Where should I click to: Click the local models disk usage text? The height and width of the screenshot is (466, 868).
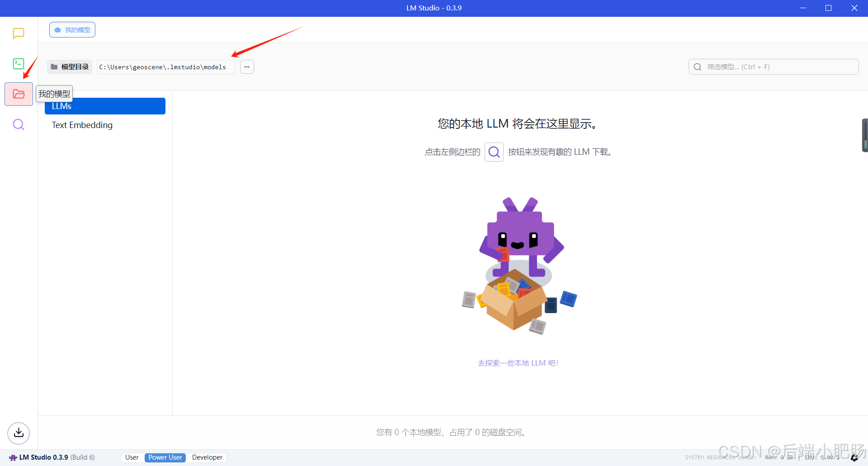[x=452, y=433]
